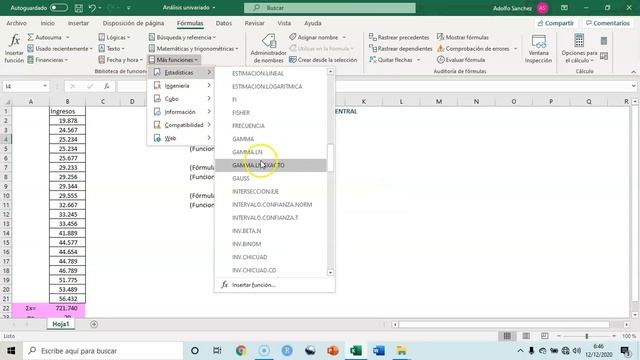
Task: Click Crear desde la selección
Action: [323, 60]
